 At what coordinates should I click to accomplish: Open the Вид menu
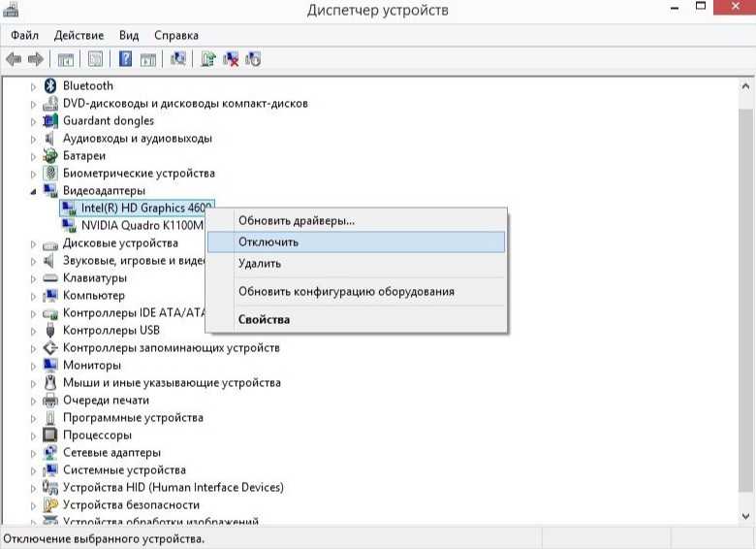coord(129,35)
